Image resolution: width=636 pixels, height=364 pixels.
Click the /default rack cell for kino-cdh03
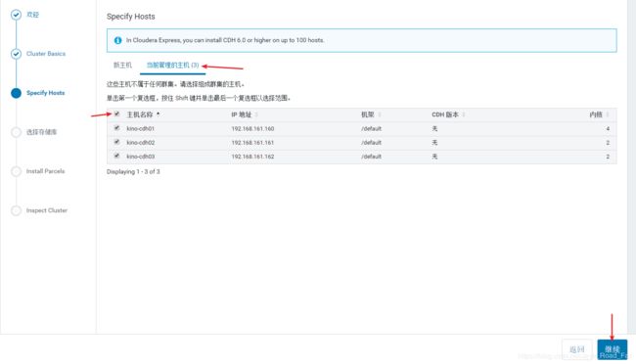[371, 157]
